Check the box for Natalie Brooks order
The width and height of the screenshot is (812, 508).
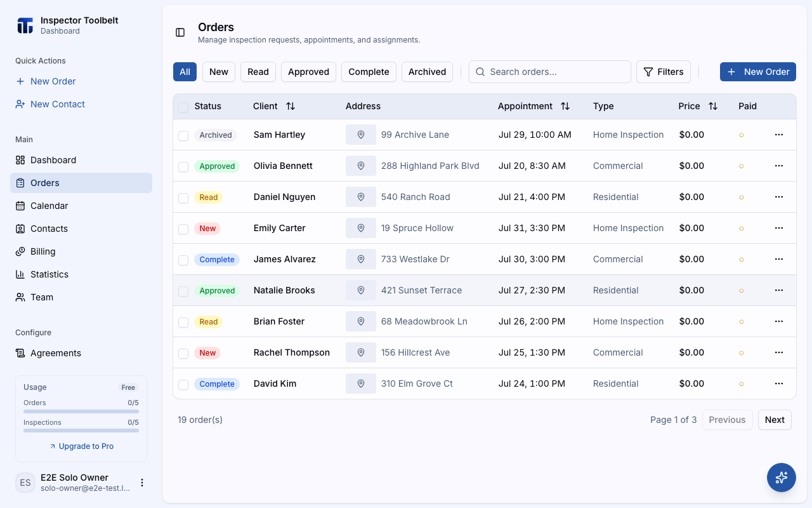click(183, 291)
